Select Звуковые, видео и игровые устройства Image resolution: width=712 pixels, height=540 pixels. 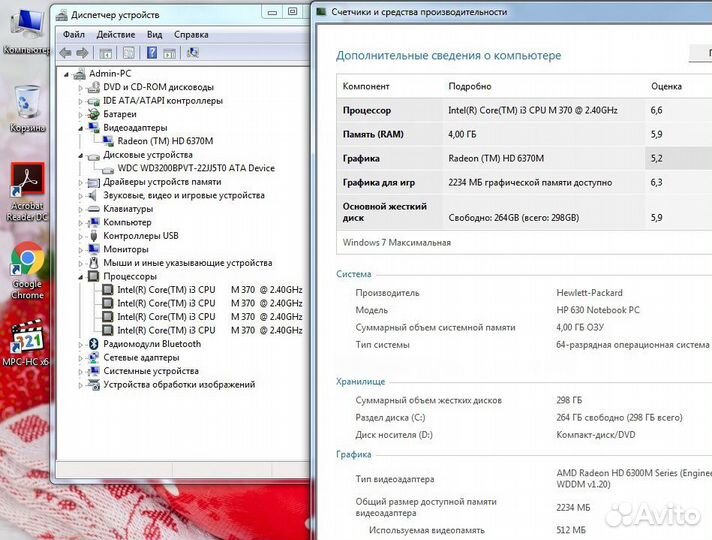tap(184, 195)
